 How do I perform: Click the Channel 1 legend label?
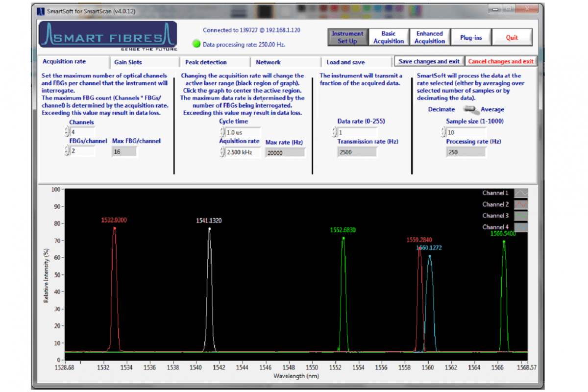click(495, 194)
